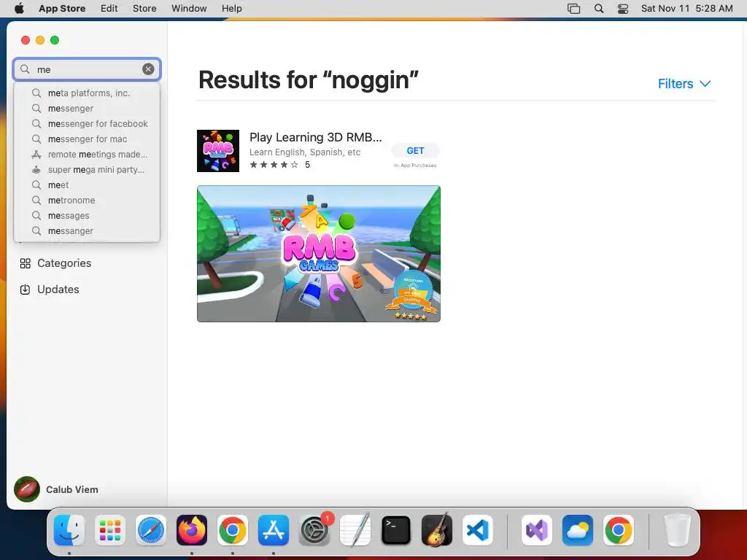Screen dimensions: 747x560
Task: Open the RMB Games screenshot preview
Action: (319, 254)
